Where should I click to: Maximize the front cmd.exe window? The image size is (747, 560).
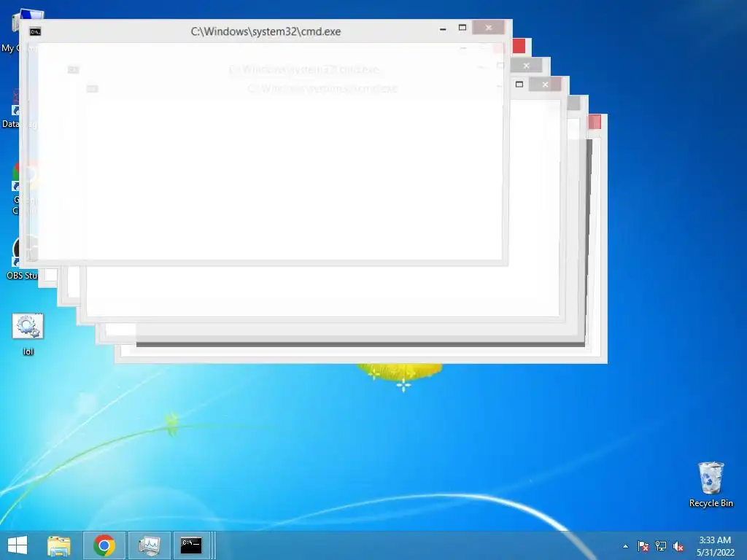click(x=462, y=28)
